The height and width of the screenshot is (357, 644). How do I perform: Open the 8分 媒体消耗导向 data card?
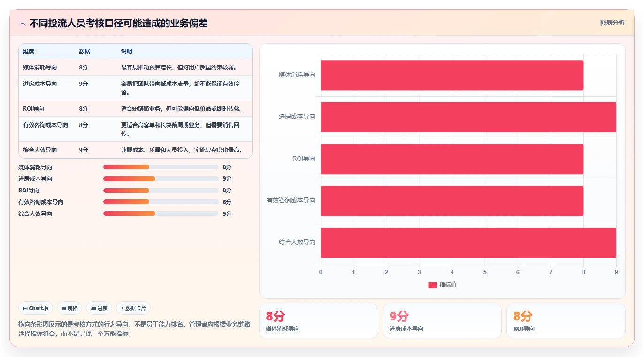point(319,321)
